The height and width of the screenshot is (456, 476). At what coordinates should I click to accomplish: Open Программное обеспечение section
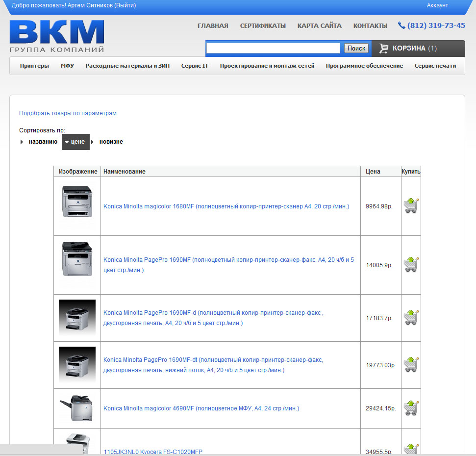click(364, 66)
